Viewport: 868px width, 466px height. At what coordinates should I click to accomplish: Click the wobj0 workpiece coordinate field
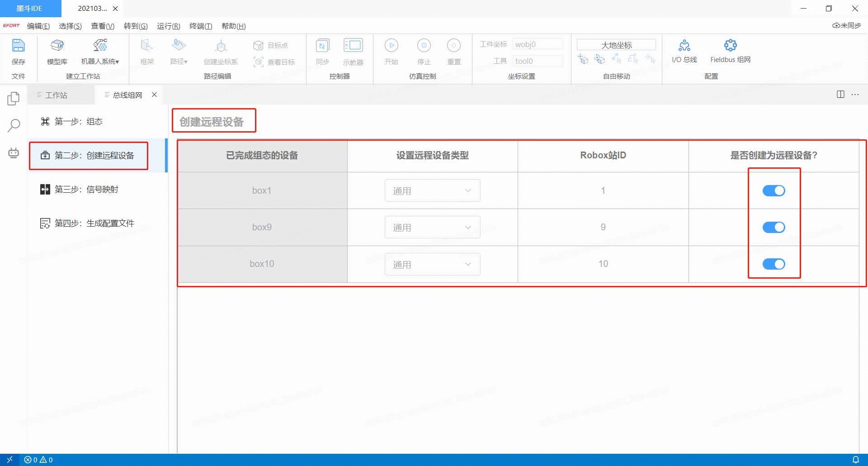click(538, 44)
